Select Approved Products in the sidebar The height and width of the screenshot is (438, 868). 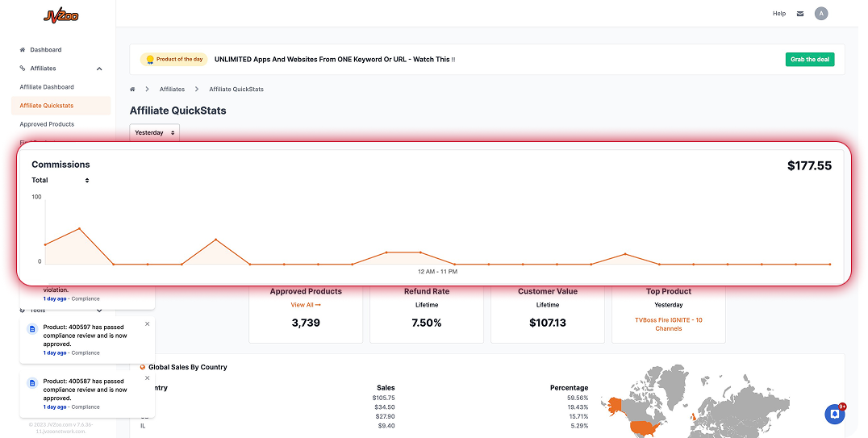[47, 124]
